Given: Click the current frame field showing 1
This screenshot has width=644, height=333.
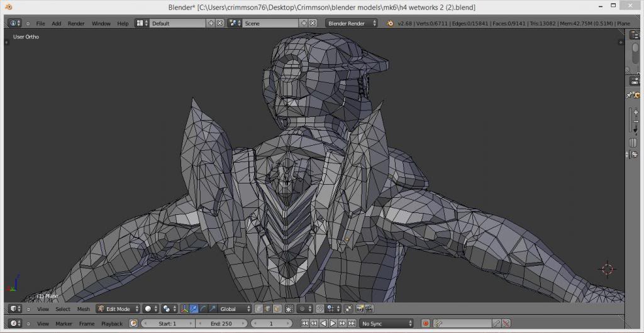Looking at the screenshot, I should click(272, 324).
